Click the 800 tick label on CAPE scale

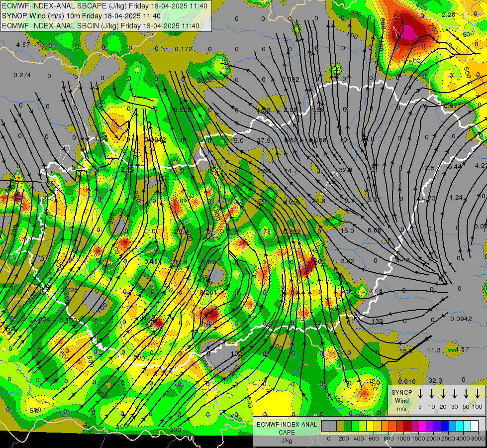tap(389, 439)
